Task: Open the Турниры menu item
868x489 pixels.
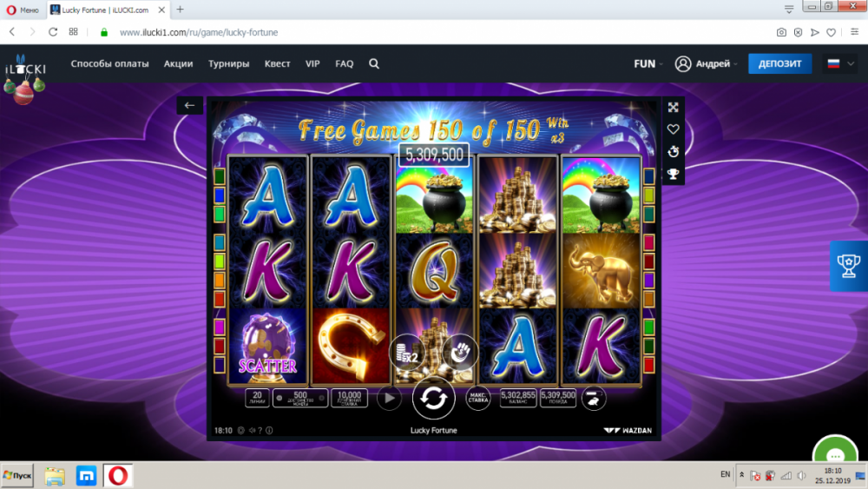Action: pos(228,63)
